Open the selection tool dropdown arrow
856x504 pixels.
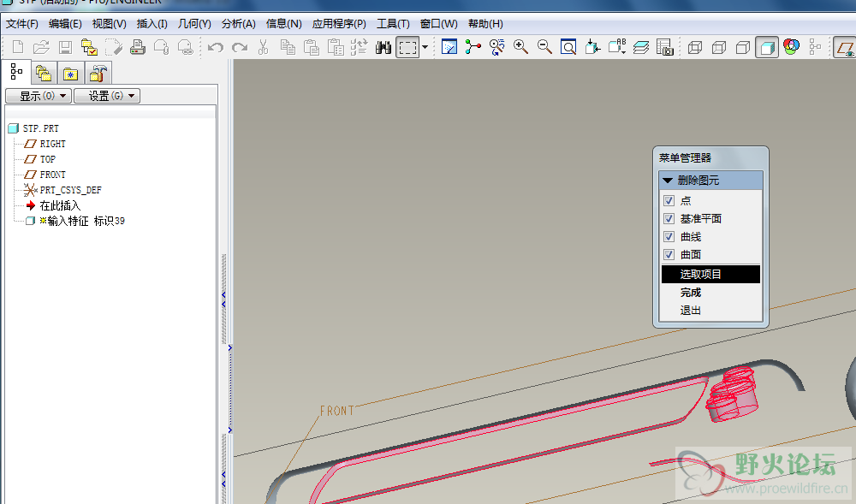pos(425,47)
